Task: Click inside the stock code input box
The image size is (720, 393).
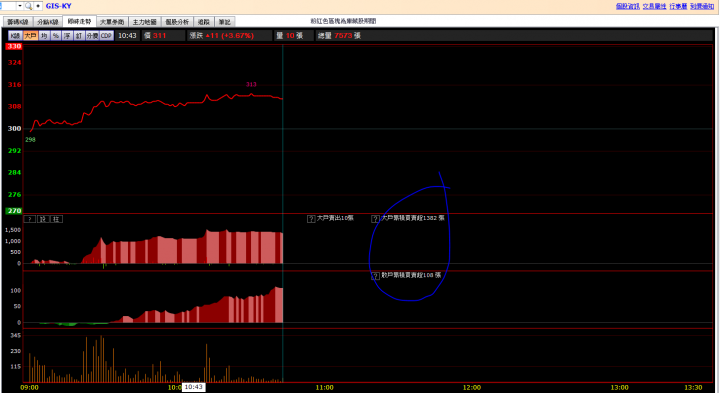Action: click(x=8, y=6)
